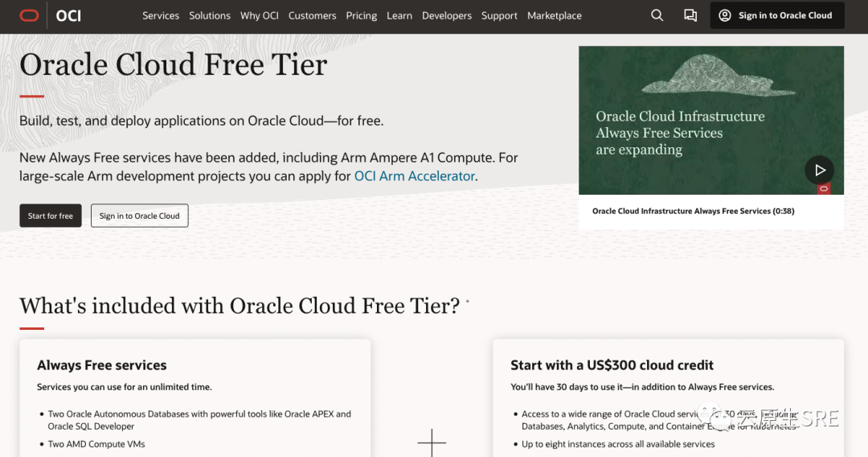Click Start with a US$300 cloud credit title
The image size is (868, 457).
(612, 365)
